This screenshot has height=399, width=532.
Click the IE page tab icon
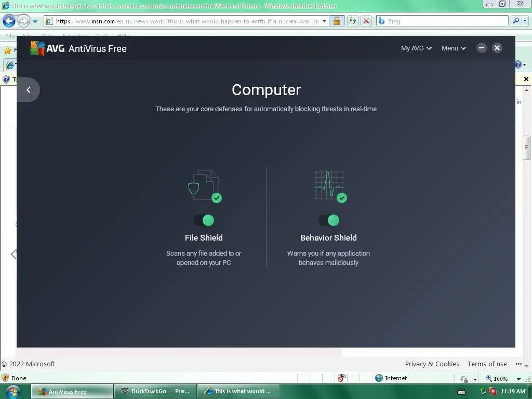click(x=9, y=65)
